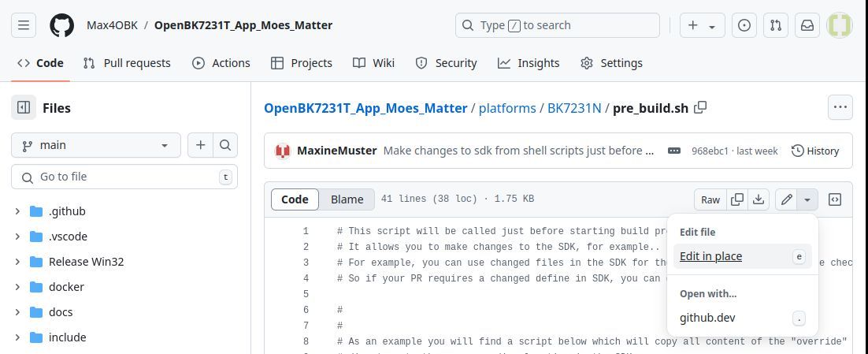The image size is (868, 354).
Task: Switch to the Insights tab
Action: click(529, 63)
